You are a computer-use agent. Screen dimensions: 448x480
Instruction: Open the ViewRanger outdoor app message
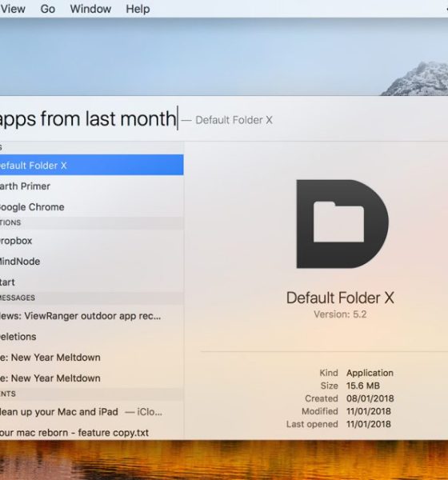[x=91, y=316]
